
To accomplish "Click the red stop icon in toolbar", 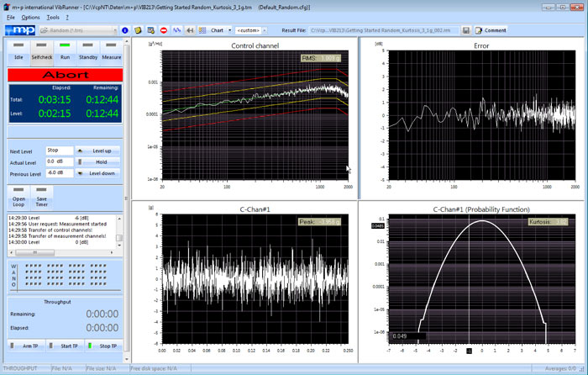I will coord(164,30).
